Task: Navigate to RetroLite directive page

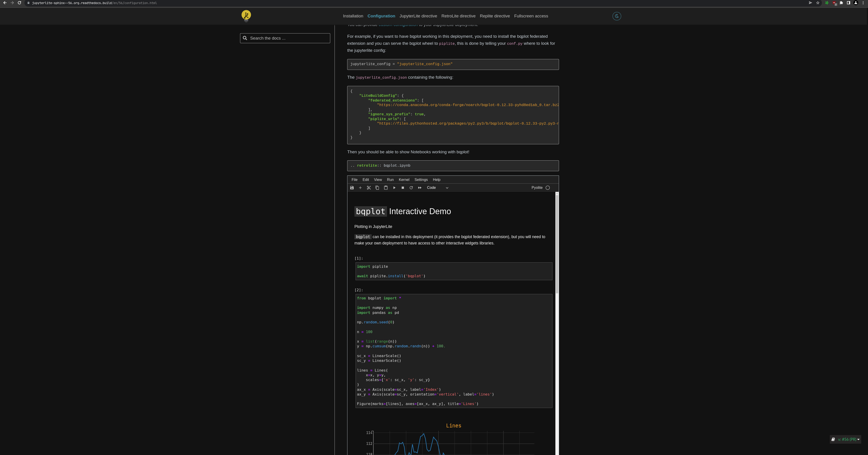Action: click(458, 16)
